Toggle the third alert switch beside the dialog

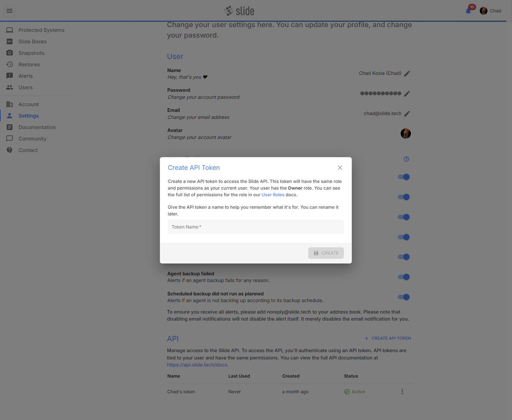coord(404,217)
